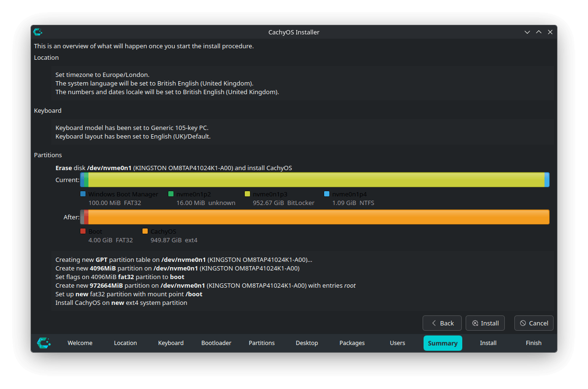Click the light blue segment ending Current bar

547,180
